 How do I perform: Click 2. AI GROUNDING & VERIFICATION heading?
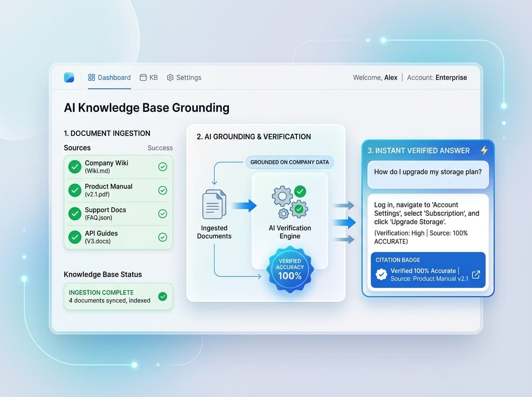tap(254, 136)
